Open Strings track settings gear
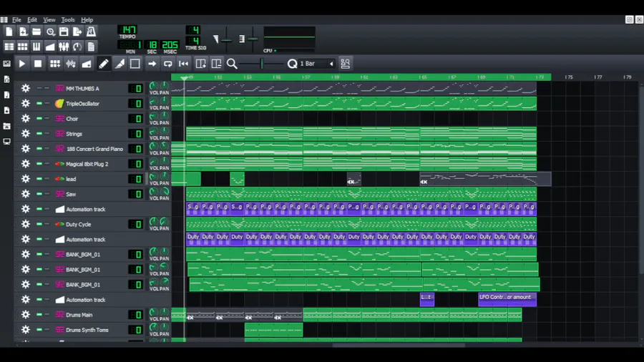The image size is (644, 362). click(26, 133)
